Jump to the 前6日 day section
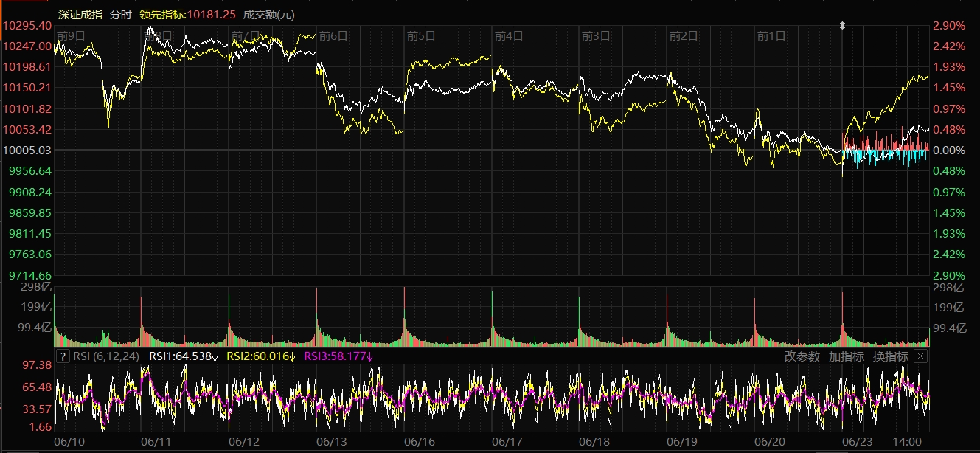Screen dimensions: 980x453 333,35
